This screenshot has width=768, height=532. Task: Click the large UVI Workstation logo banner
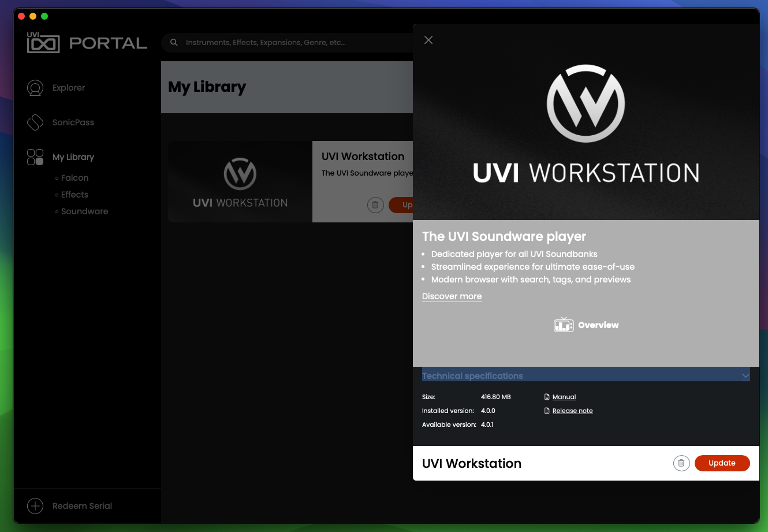click(x=586, y=123)
